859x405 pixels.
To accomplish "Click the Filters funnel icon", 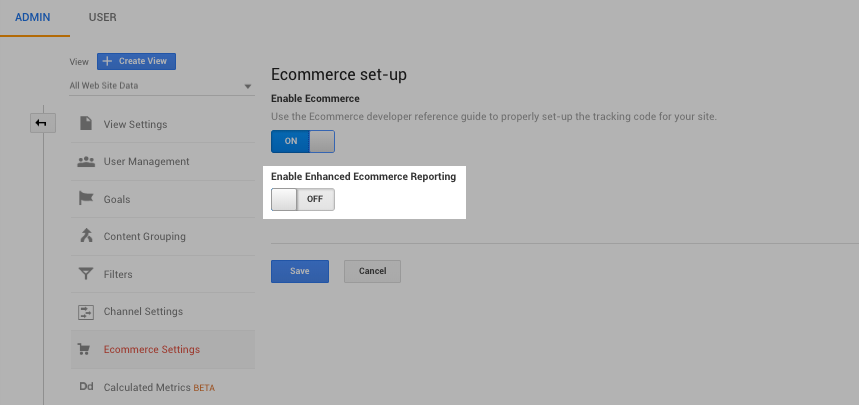I will pyautogui.click(x=86, y=274).
